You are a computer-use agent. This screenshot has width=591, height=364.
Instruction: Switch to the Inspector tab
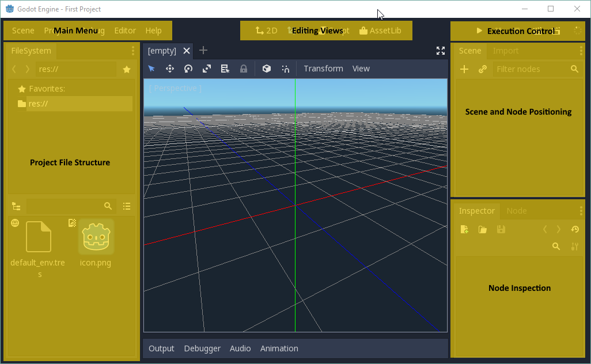(x=476, y=211)
